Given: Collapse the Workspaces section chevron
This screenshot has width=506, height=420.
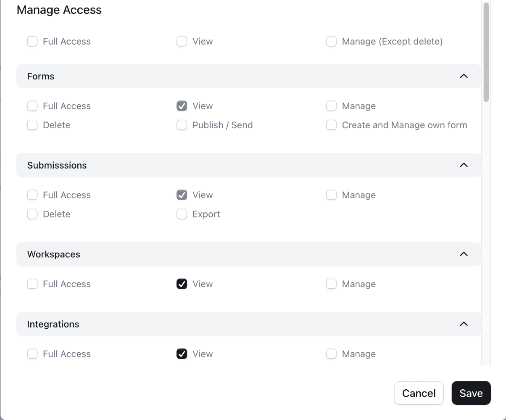Looking at the screenshot, I should pos(464,254).
